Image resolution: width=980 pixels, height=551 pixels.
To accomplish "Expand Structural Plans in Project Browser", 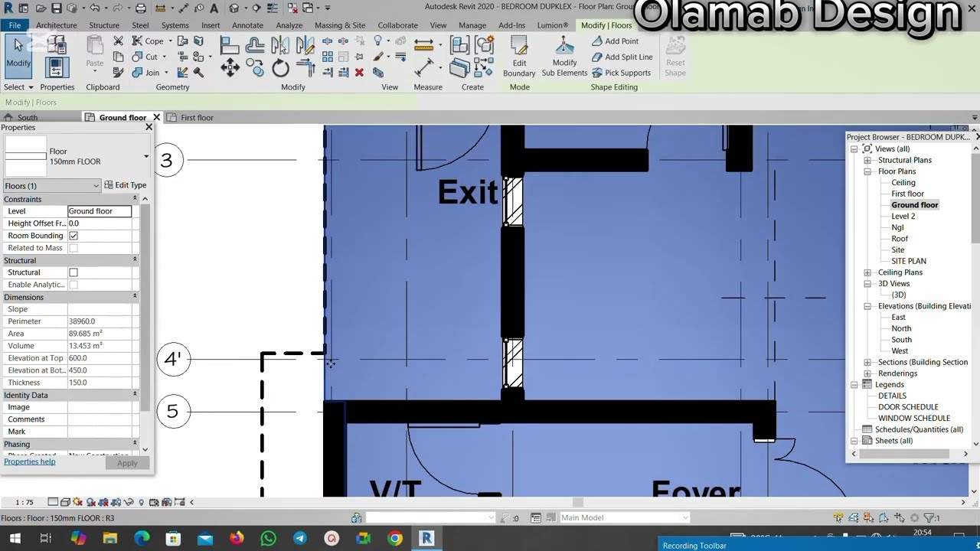I will tap(867, 160).
